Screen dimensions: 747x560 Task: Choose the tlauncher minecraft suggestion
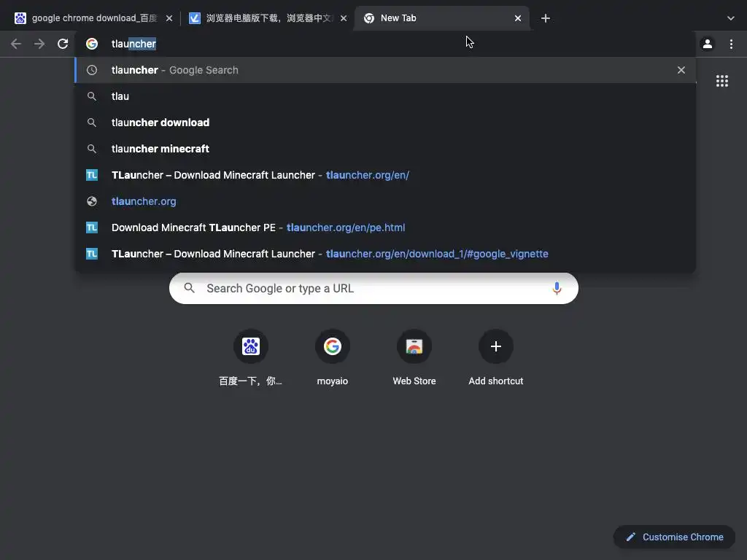[385, 149]
